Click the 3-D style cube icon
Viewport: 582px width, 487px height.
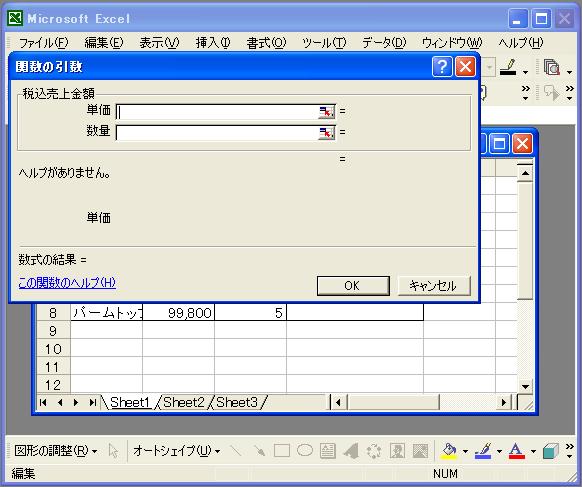[550, 451]
